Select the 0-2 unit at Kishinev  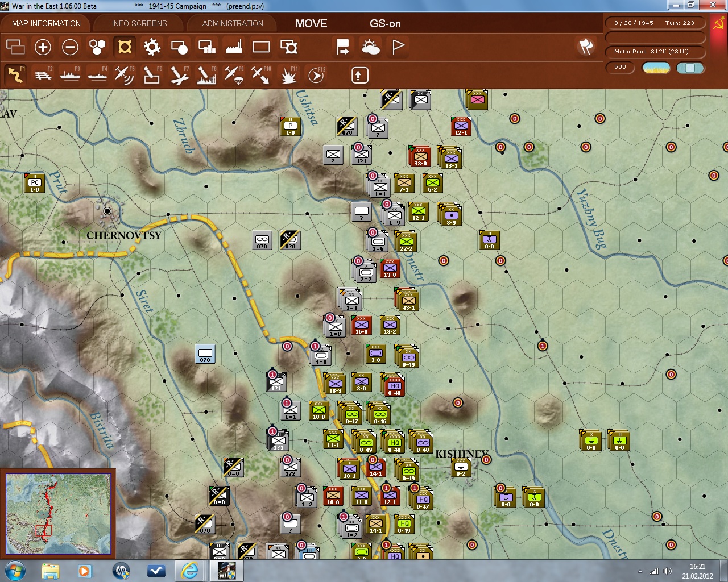coord(461,467)
